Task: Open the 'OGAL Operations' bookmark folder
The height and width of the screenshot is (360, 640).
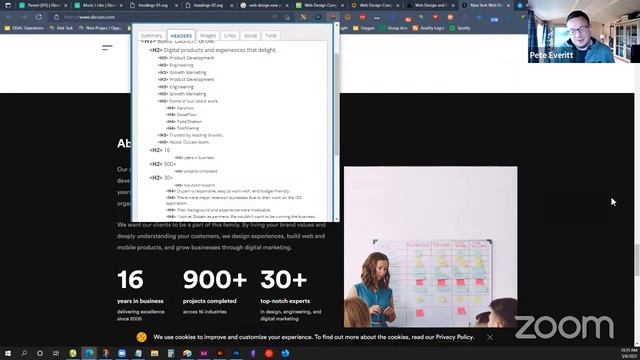Action: click(24, 28)
